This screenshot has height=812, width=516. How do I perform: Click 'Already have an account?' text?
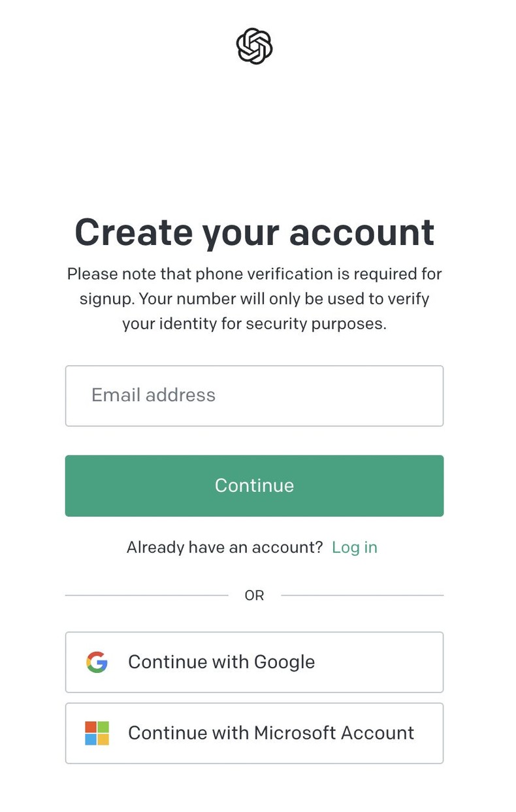(225, 547)
